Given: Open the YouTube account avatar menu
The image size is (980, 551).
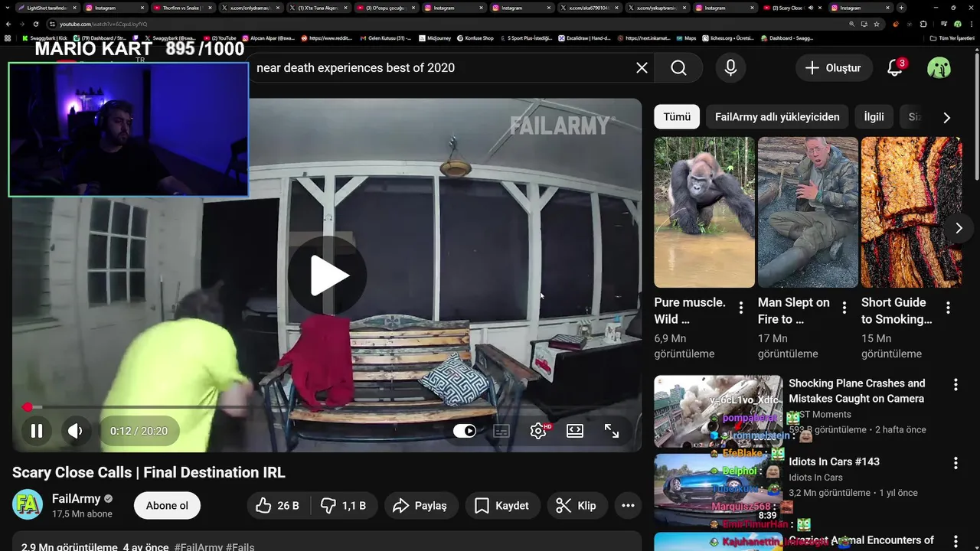Looking at the screenshot, I should tap(939, 68).
